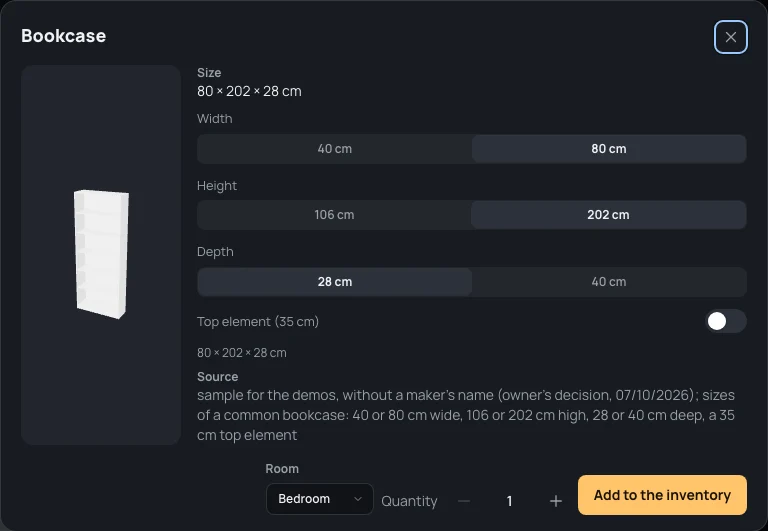Click the bookcase 3D preview thumbnail
Screen dimensions: 768x531
101,255
